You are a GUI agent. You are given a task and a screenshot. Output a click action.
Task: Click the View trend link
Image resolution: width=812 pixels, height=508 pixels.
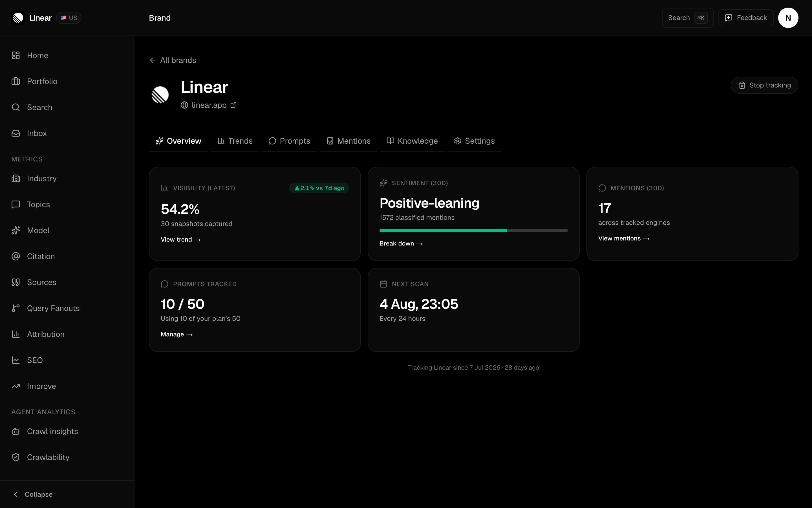point(181,240)
